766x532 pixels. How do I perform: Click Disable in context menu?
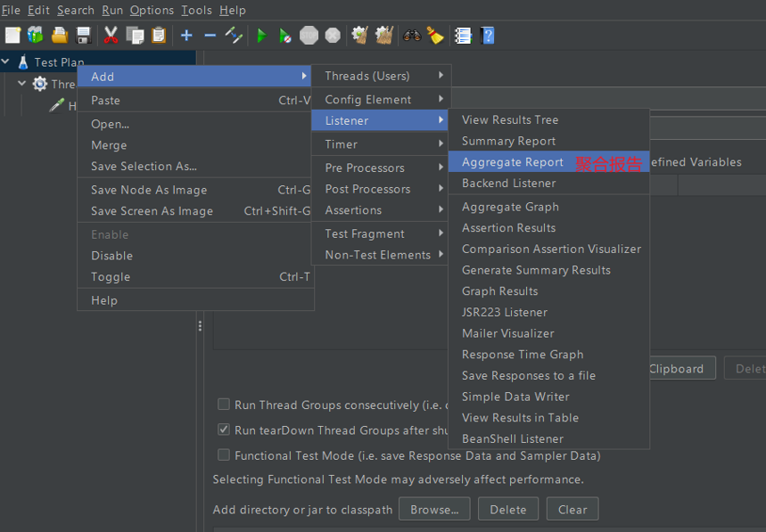coord(195,255)
